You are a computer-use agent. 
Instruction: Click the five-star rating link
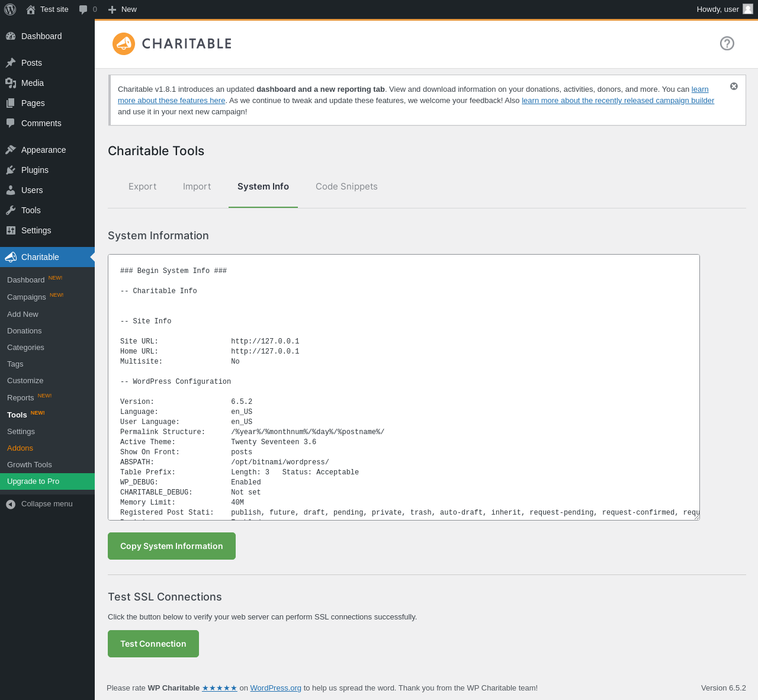point(220,688)
